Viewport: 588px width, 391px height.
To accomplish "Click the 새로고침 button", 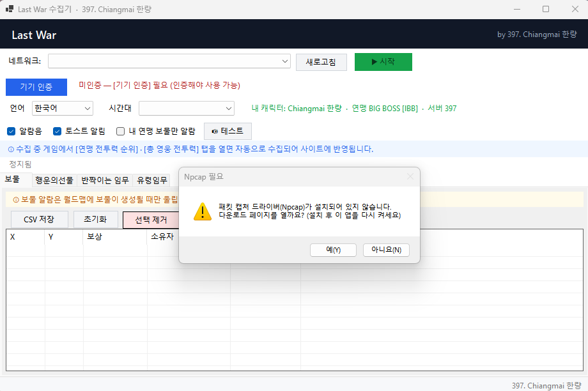I will click(x=321, y=62).
